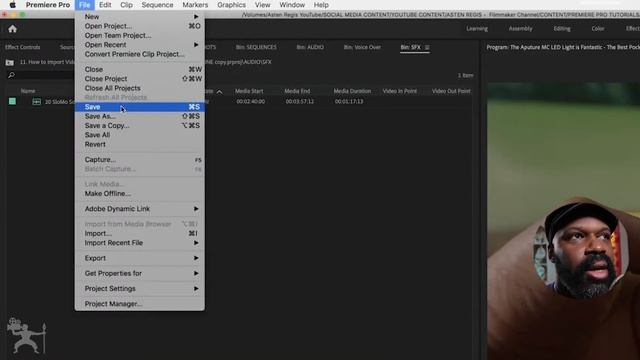Expand Get Properties for submenu
This screenshot has height=360, width=640.
[x=140, y=273]
